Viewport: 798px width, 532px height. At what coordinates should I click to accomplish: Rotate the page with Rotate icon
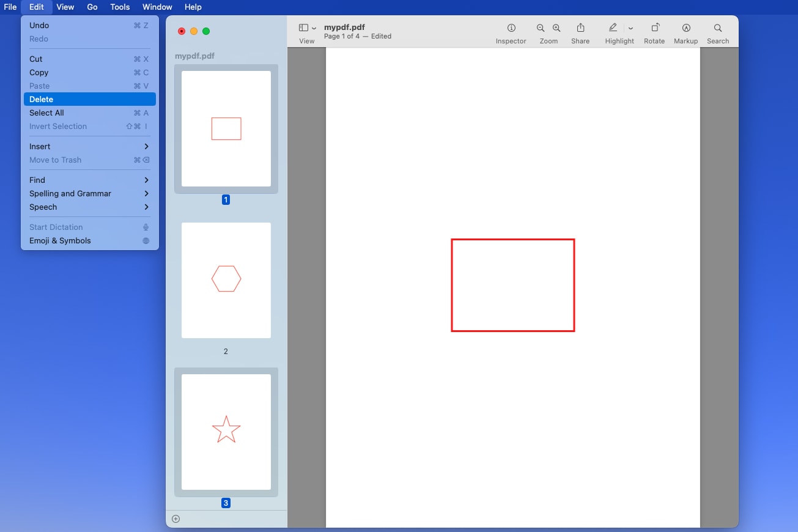[654, 28]
